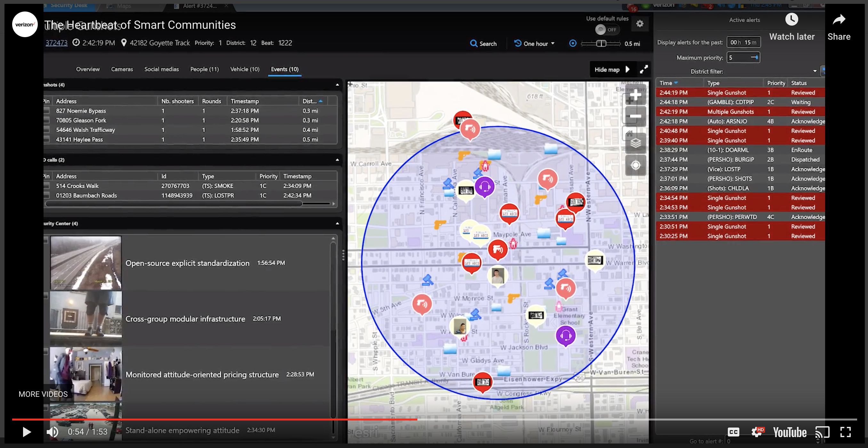Click map home view icon
Image resolution: width=868 pixels, height=448 pixels.
click(629, 133)
